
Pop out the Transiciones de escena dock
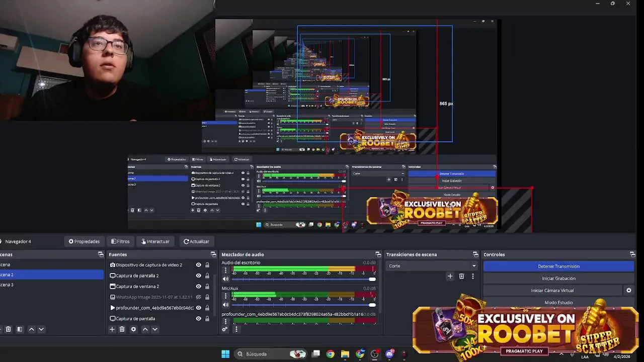(475, 254)
